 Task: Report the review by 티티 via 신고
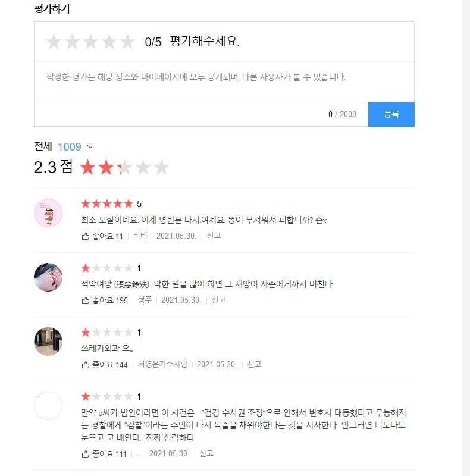click(214, 236)
